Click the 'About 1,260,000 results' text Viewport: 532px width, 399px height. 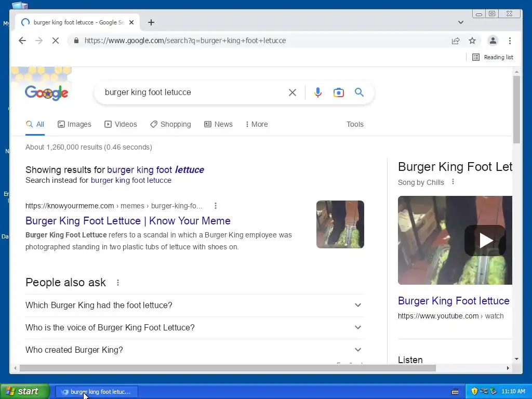click(88, 147)
